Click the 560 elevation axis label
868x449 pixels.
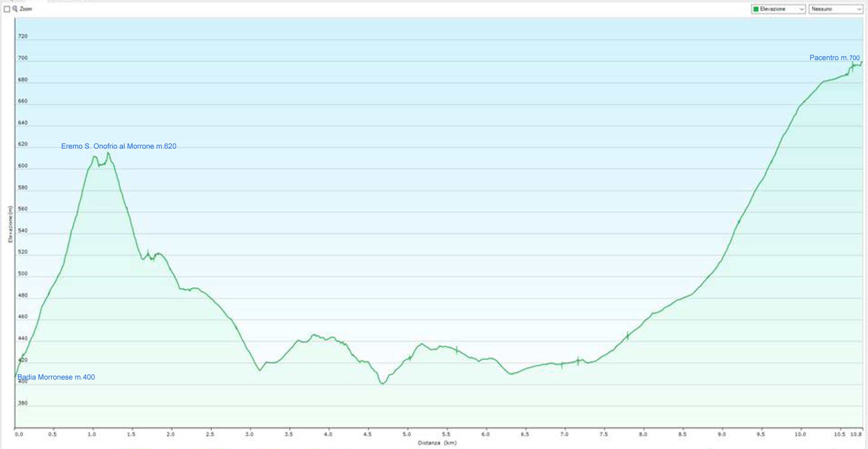tap(23, 209)
